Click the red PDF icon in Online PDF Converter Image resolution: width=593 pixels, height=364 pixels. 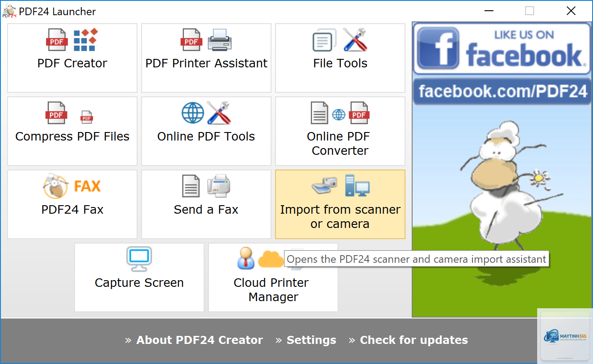tap(359, 113)
